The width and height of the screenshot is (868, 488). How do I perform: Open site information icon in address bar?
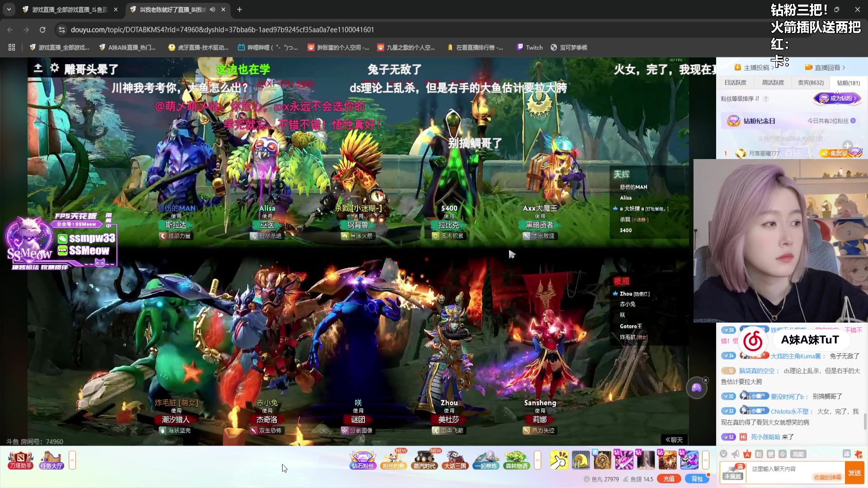pyautogui.click(x=62, y=29)
